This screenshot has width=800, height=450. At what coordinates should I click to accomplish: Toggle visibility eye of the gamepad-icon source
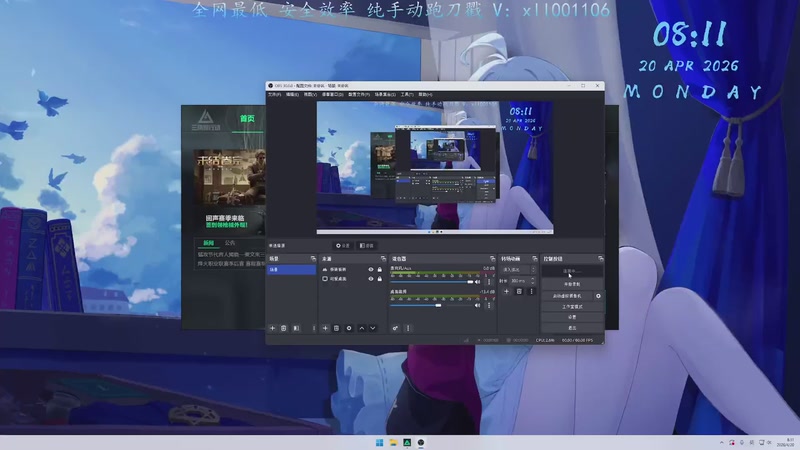tap(371, 269)
